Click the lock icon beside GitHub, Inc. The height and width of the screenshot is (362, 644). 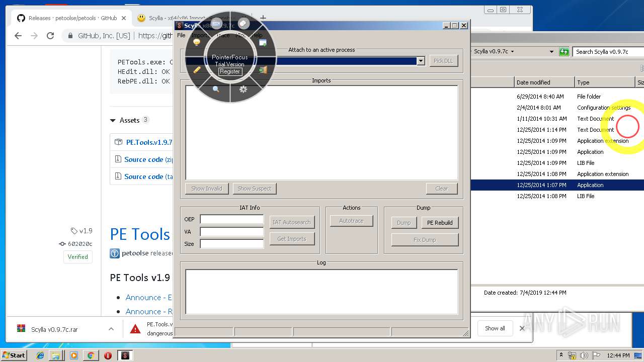tap(71, 36)
